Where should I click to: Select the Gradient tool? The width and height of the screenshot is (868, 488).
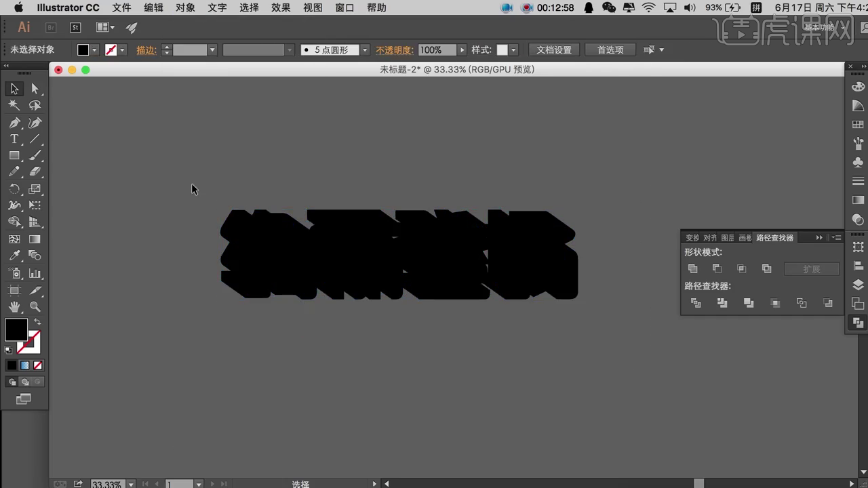[x=35, y=239]
